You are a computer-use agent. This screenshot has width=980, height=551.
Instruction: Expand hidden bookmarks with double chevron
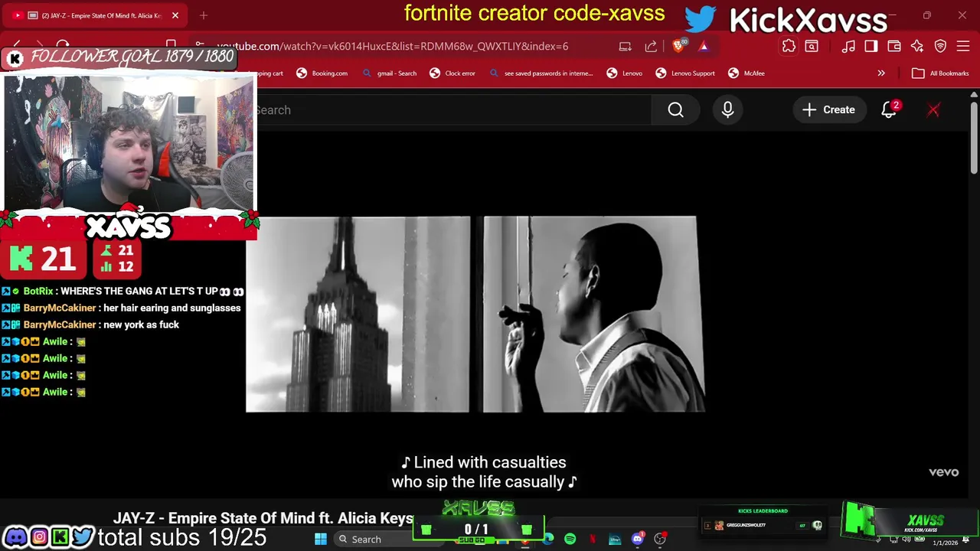click(881, 73)
